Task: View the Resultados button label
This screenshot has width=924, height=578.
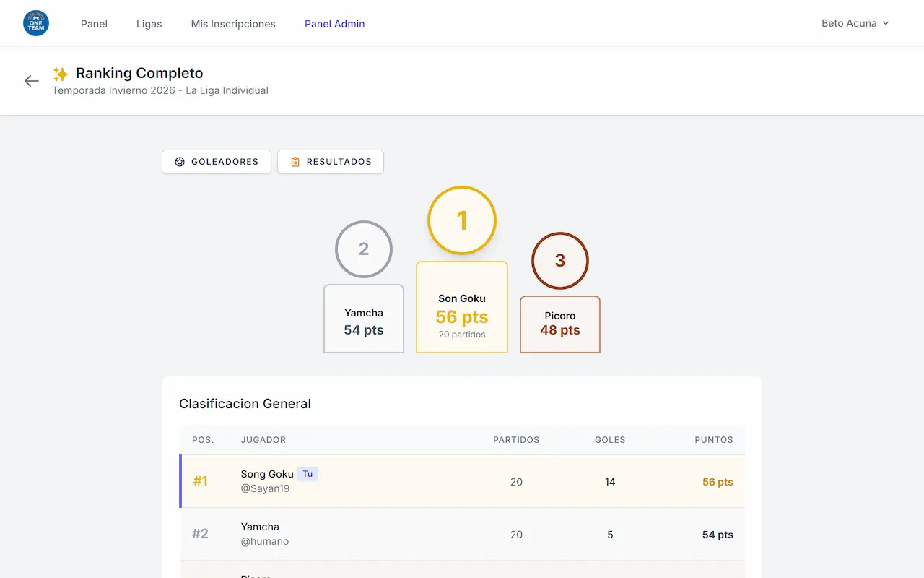Action: [339, 162]
